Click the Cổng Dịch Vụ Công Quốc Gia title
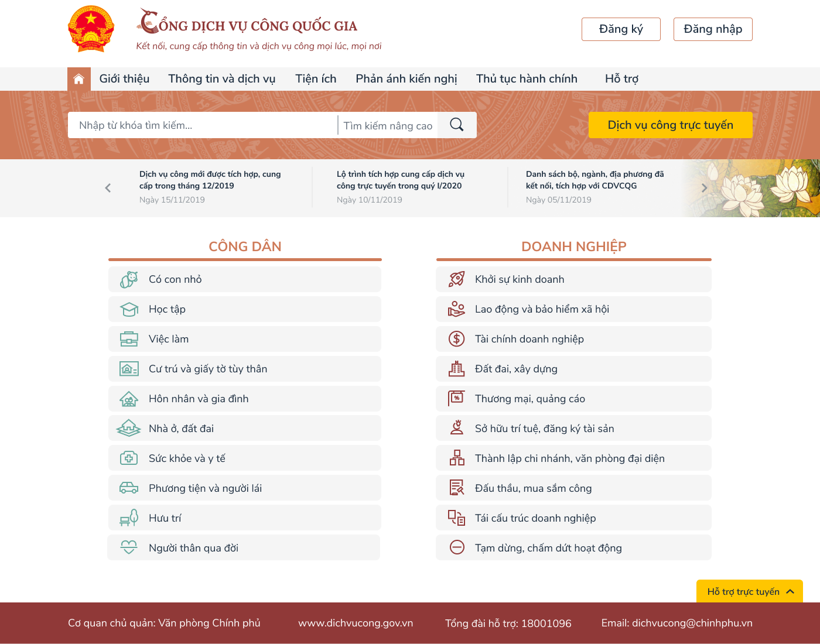This screenshot has height=644, width=820. (247, 22)
